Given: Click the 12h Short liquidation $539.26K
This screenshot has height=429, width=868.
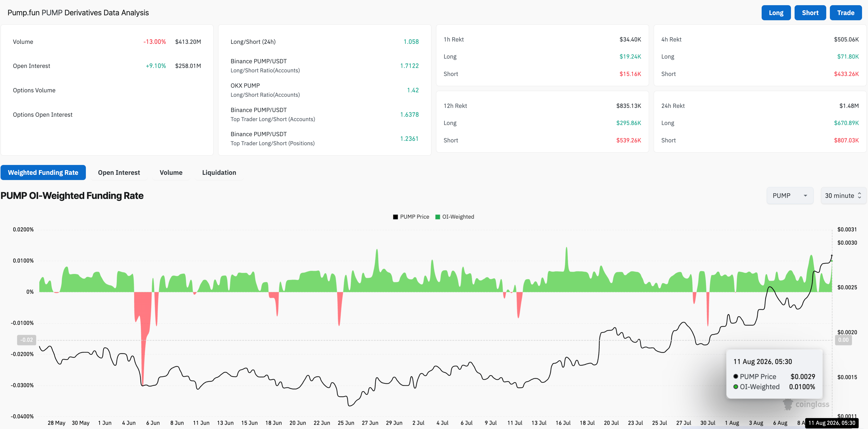Looking at the screenshot, I should pyautogui.click(x=629, y=140).
